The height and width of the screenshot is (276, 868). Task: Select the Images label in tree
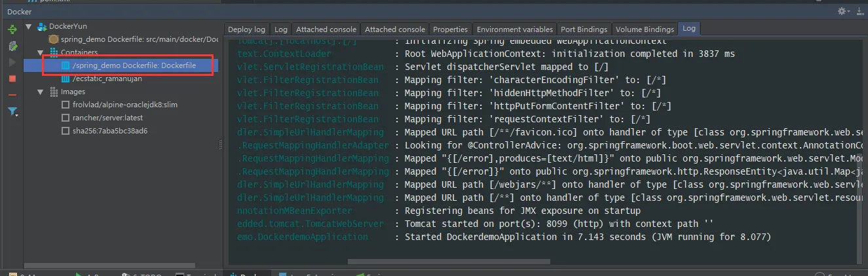coord(73,92)
